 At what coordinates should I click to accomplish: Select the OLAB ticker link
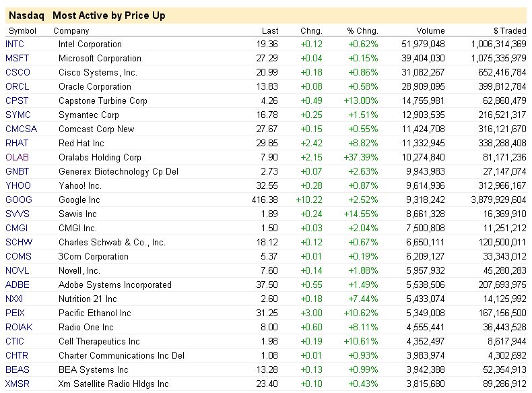(x=18, y=158)
